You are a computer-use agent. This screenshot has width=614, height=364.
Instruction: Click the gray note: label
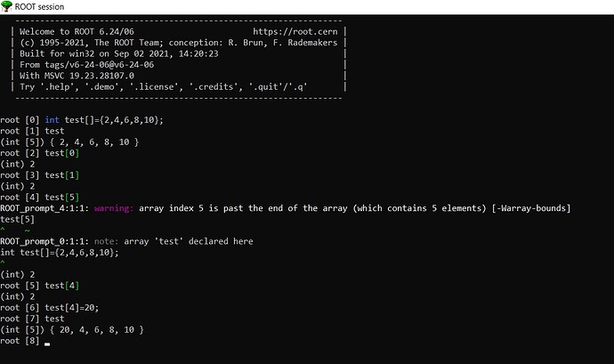(106, 241)
